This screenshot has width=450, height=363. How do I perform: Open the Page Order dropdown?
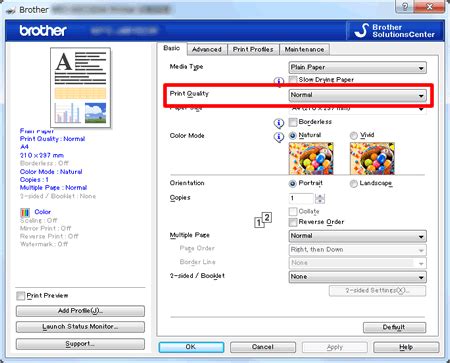click(x=357, y=250)
